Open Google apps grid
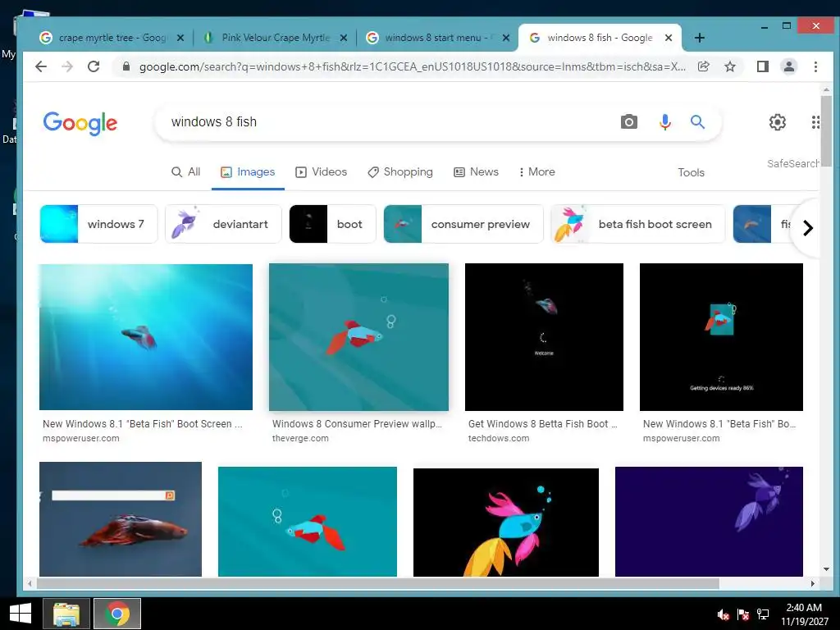Image resolution: width=840 pixels, height=630 pixels. pos(815,122)
